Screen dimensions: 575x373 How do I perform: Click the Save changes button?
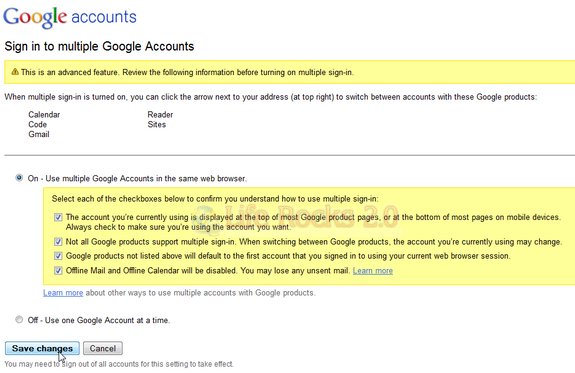pyautogui.click(x=42, y=348)
